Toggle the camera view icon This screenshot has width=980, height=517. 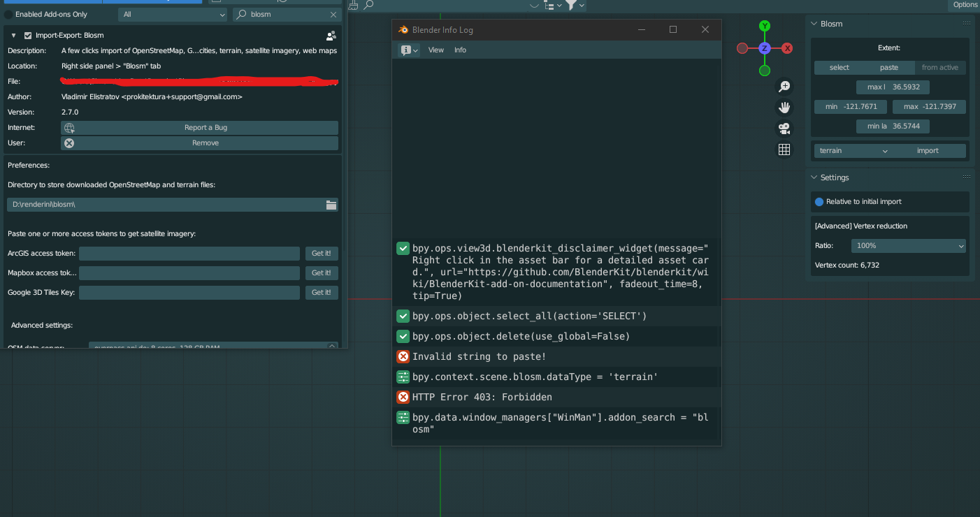pyautogui.click(x=784, y=129)
